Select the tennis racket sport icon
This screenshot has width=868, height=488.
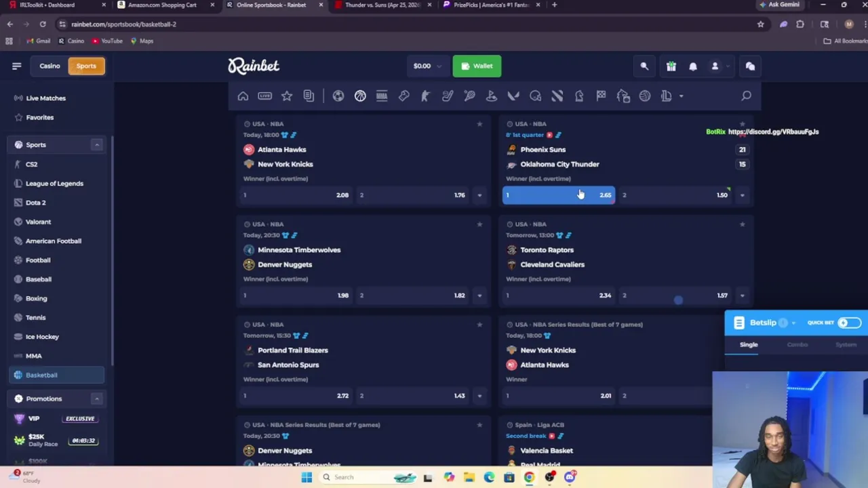[x=469, y=96]
